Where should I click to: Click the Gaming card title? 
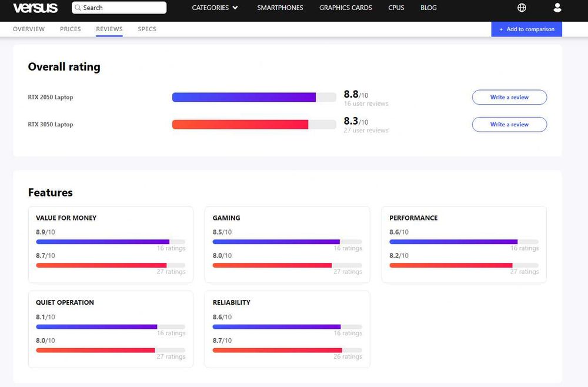[226, 218]
